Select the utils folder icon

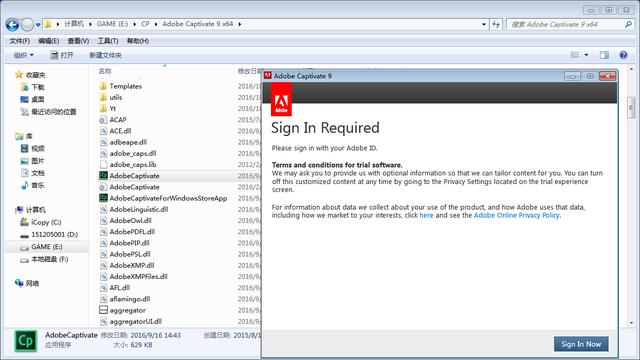pyautogui.click(x=103, y=97)
